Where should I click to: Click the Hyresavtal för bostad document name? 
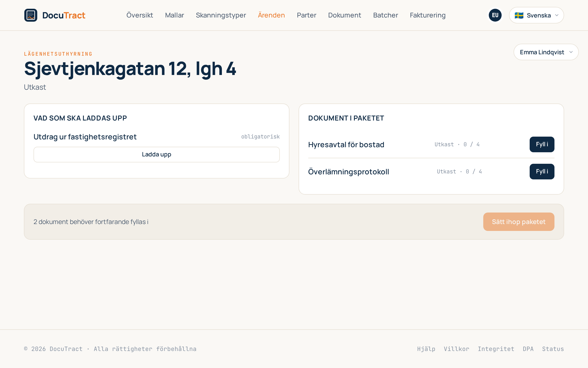click(x=346, y=145)
